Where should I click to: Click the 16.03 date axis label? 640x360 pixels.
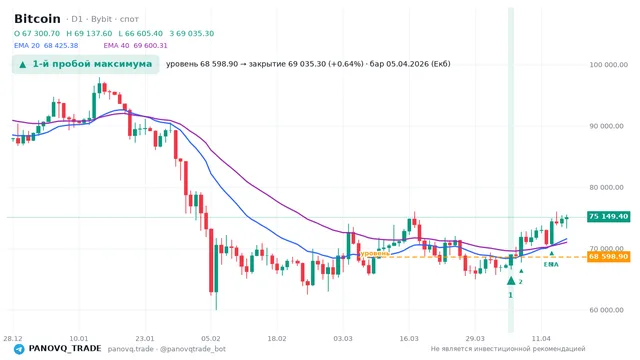tap(409, 339)
